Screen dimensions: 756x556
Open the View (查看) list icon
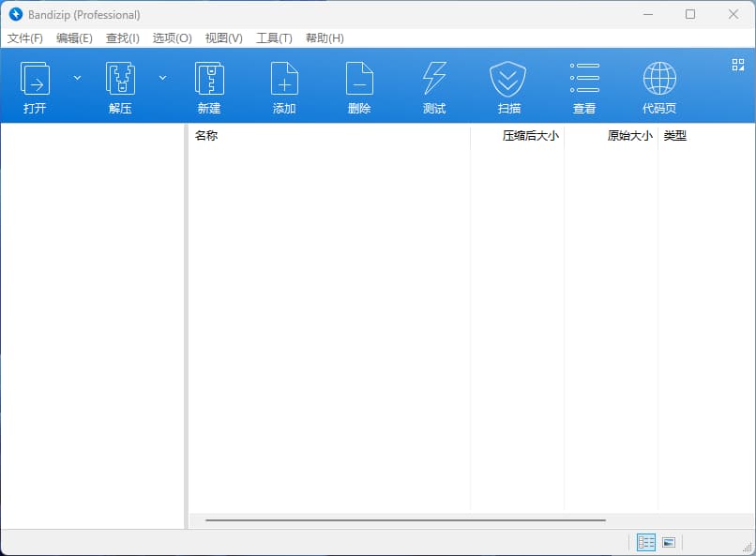coord(584,80)
